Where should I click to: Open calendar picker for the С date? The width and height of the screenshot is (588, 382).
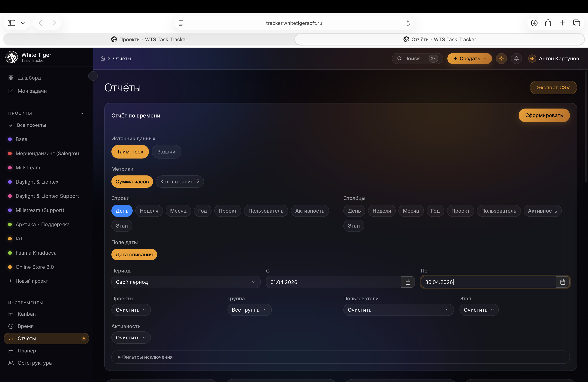(x=408, y=282)
